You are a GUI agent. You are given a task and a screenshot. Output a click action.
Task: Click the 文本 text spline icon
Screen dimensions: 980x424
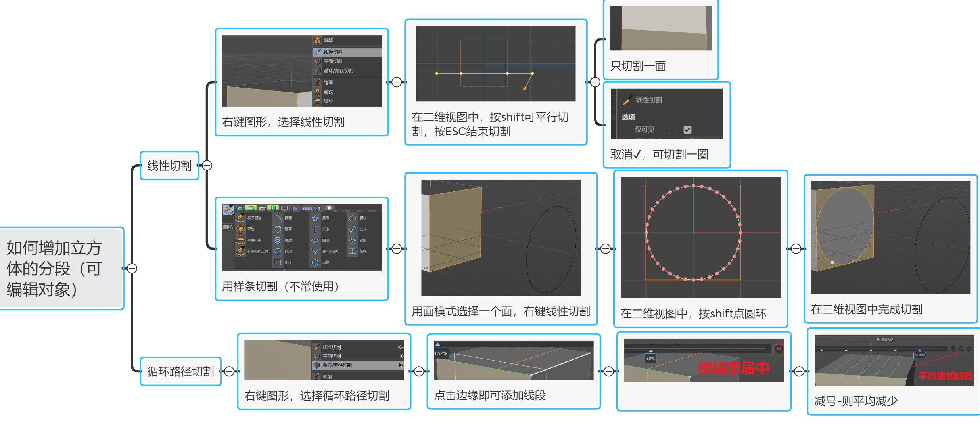coord(315,229)
